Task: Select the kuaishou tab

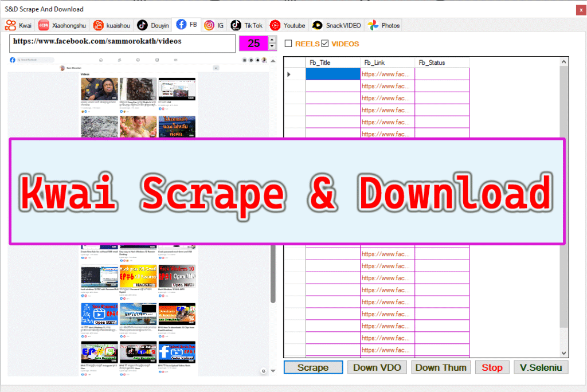Action: (x=112, y=25)
